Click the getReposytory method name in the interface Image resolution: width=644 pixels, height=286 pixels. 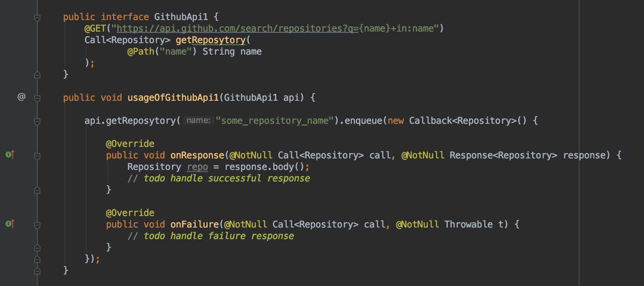[x=210, y=40]
